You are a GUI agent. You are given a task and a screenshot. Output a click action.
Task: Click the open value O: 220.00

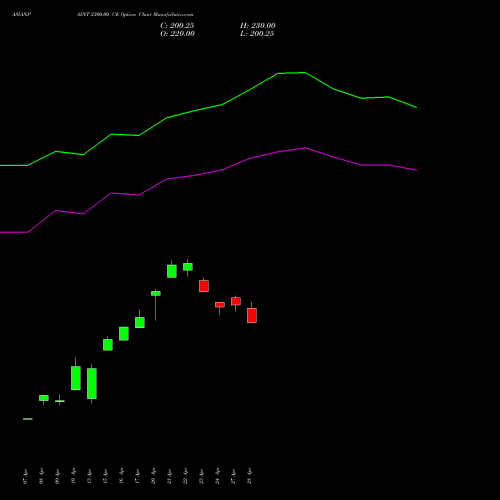(x=177, y=34)
